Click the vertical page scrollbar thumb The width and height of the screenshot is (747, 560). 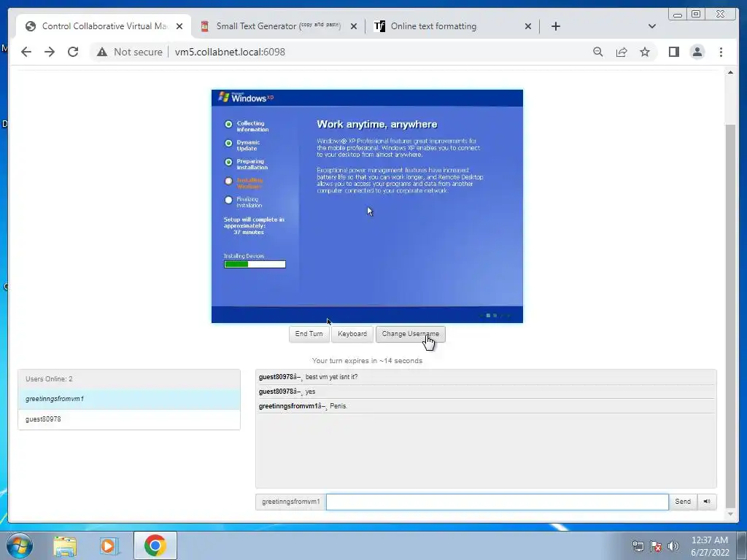[x=730, y=316]
